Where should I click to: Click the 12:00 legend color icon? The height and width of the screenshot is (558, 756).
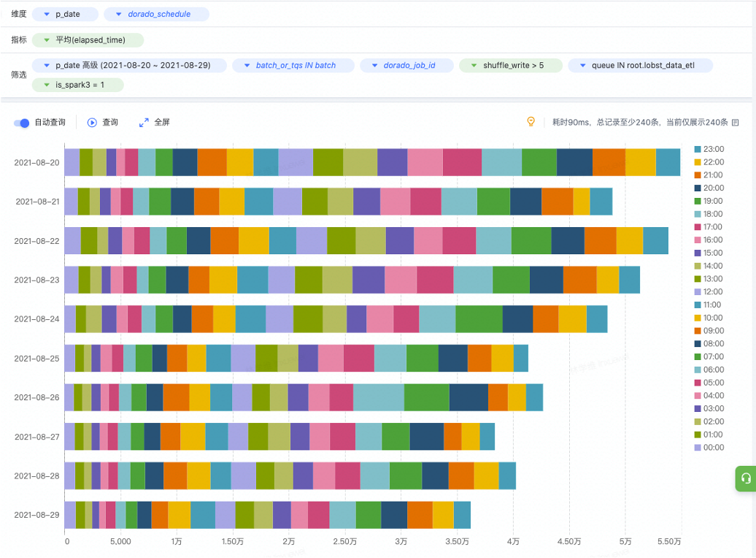point(698,291)
